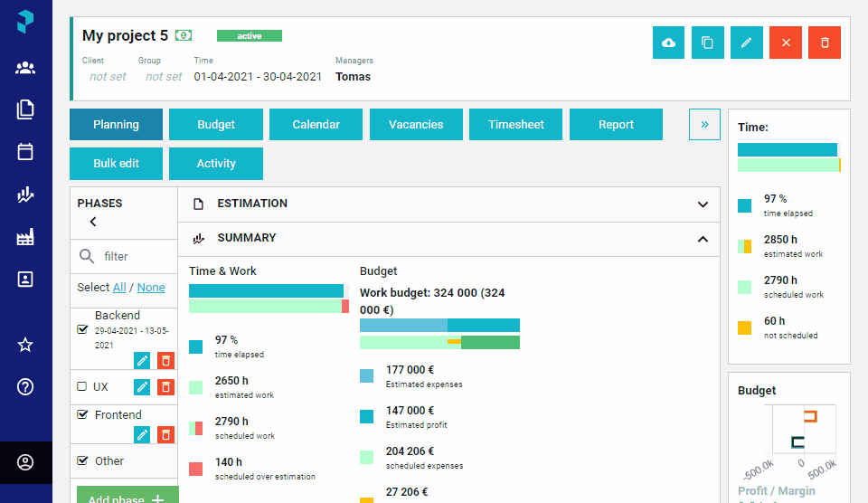This screenshot has width=868, height=503.
Task: Switch to the Planning tab
Action: (117, 125)
